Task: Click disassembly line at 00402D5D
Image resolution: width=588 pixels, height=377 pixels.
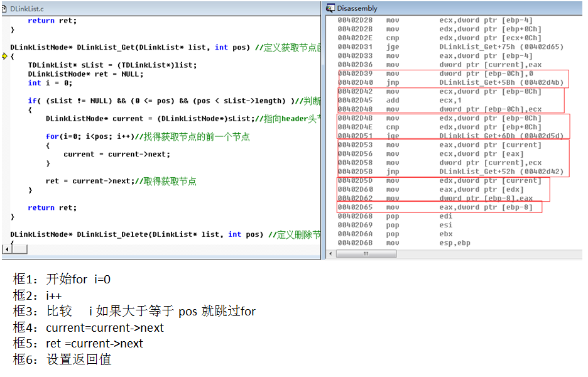Action: click(x=440, y=181)
